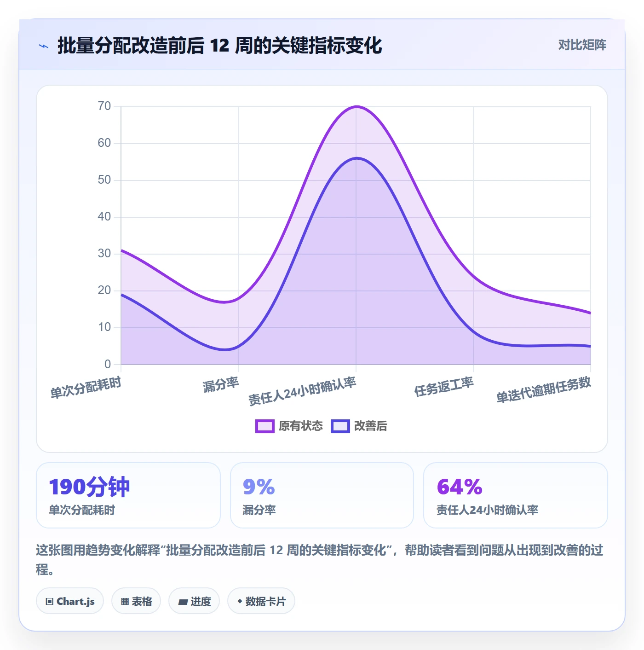Click the purple peak point at 70
The width and height of the screenshot is (644, 650).
click(x=356, y=107)
